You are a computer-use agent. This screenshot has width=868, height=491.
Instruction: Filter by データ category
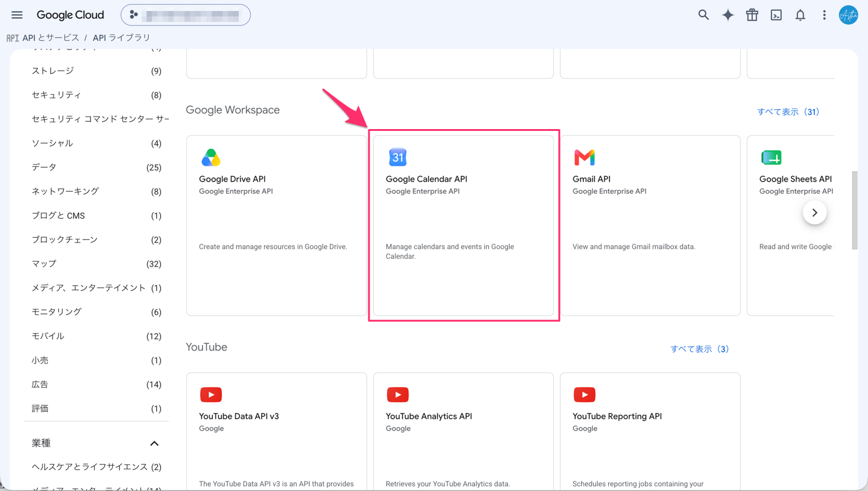click(x=96, y=168)
